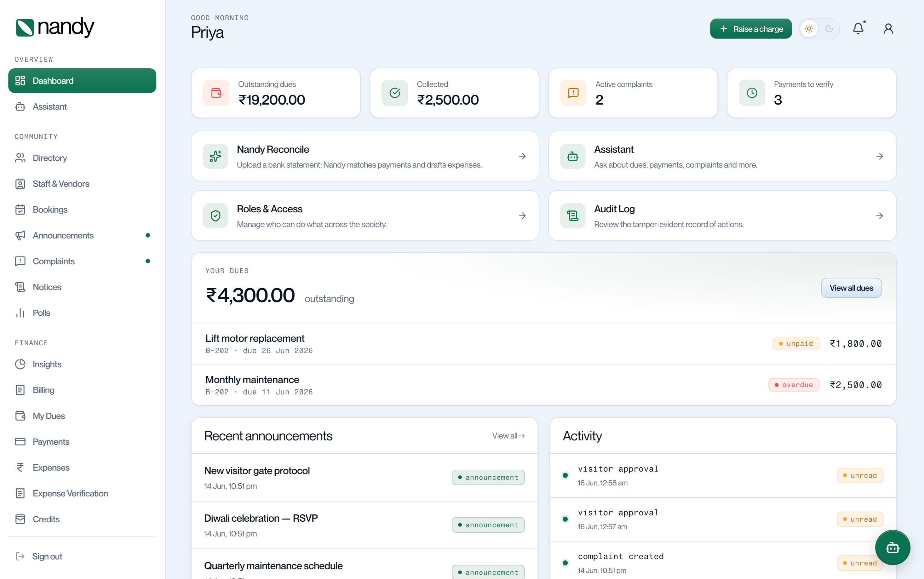The image size is (924, 579).
Task: Expand Roles & Access via its arrow
Action: pyautogui.click(x=522, y=216)
